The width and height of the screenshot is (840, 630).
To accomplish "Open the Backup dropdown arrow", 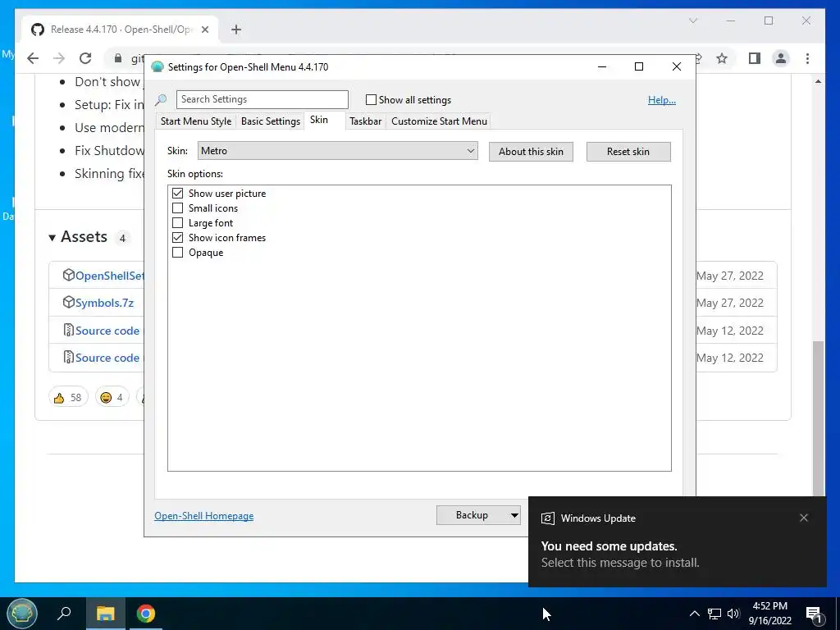I will pos(514,515).
